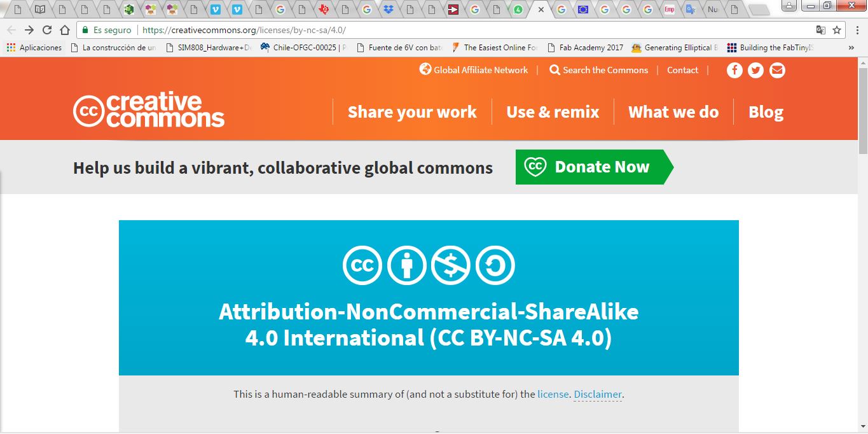Click the ShareAlike circular arrow icon
The image size is (868, 434).
point(495,265)
